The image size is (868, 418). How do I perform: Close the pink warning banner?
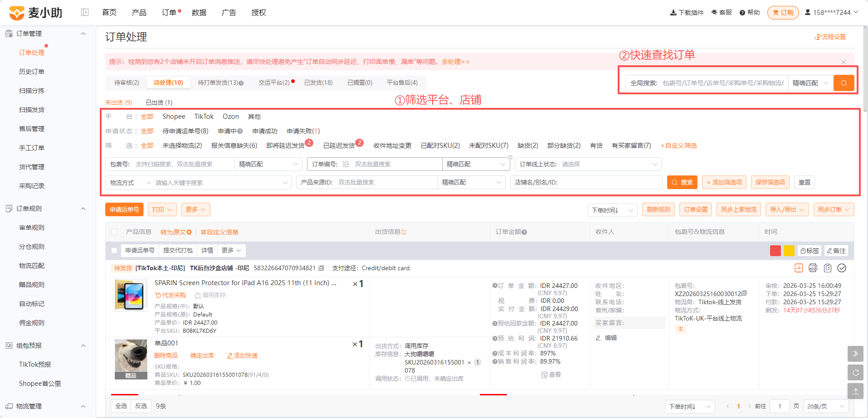coord(844,62)
